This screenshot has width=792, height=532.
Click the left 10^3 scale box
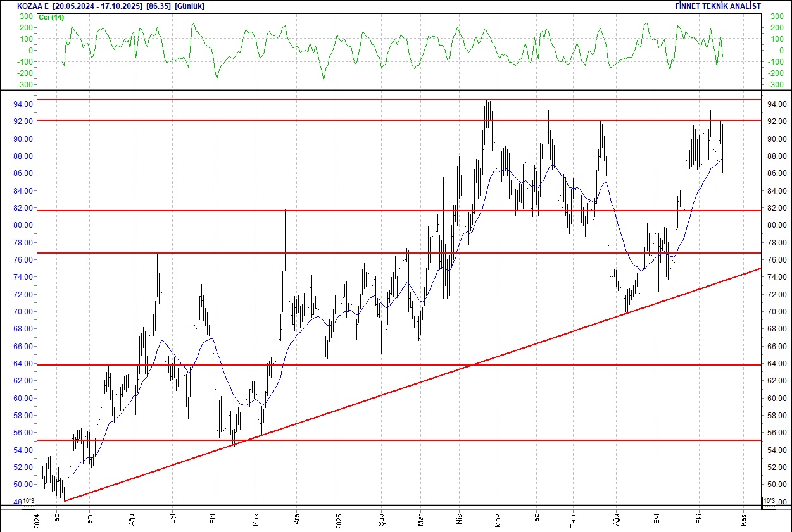[x=28, y=502]
